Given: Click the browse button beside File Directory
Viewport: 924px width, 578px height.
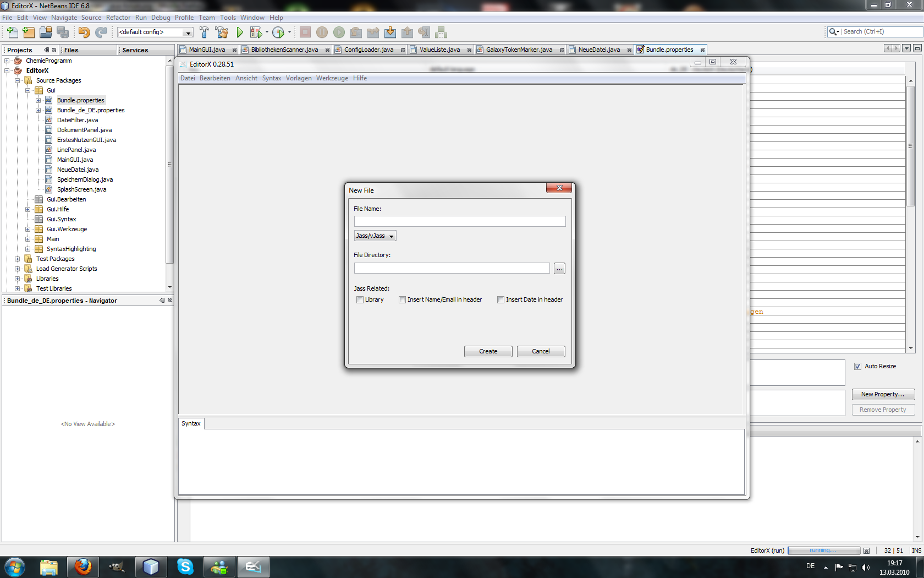Looking at the screenshot, I should point(559,269).
